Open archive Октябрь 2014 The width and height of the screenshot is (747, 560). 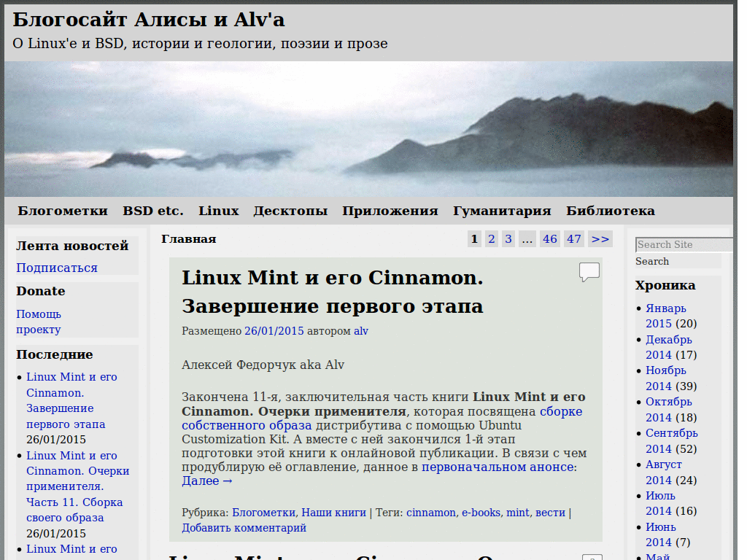pos(669,410)
